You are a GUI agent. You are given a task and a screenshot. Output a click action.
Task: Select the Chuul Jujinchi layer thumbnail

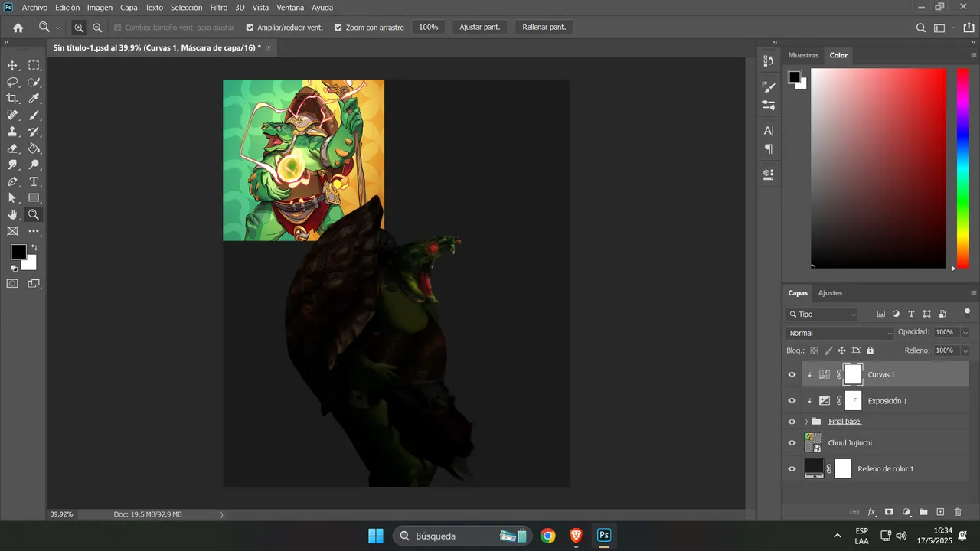(813, 442)
